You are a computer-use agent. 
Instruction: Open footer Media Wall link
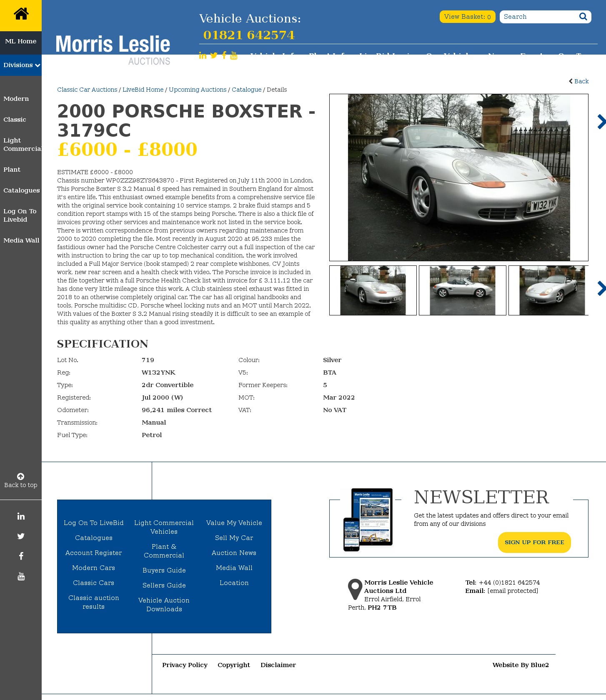click(234, 568)
